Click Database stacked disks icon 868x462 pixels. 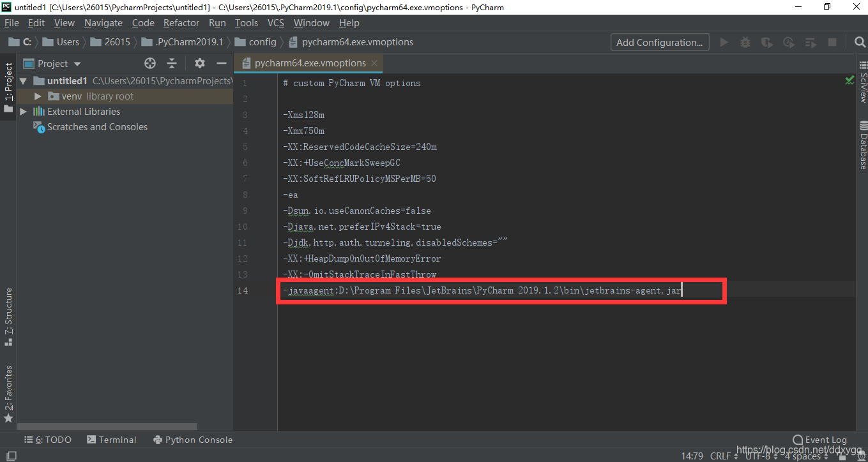tap(863, 124)
